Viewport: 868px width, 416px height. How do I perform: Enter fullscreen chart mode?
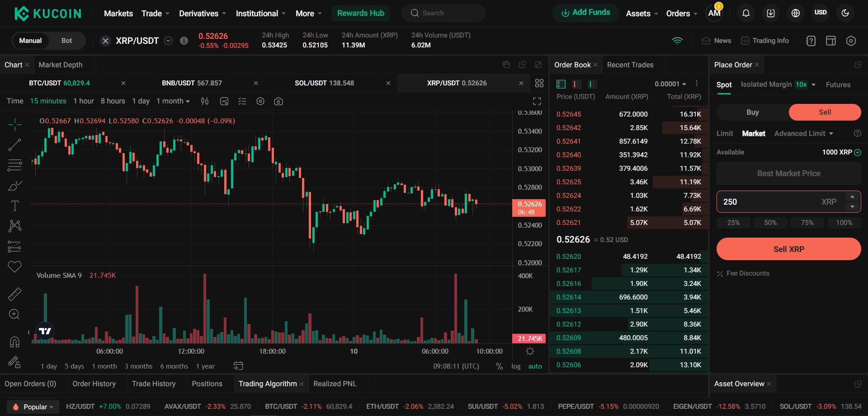(x=537, y=101)
